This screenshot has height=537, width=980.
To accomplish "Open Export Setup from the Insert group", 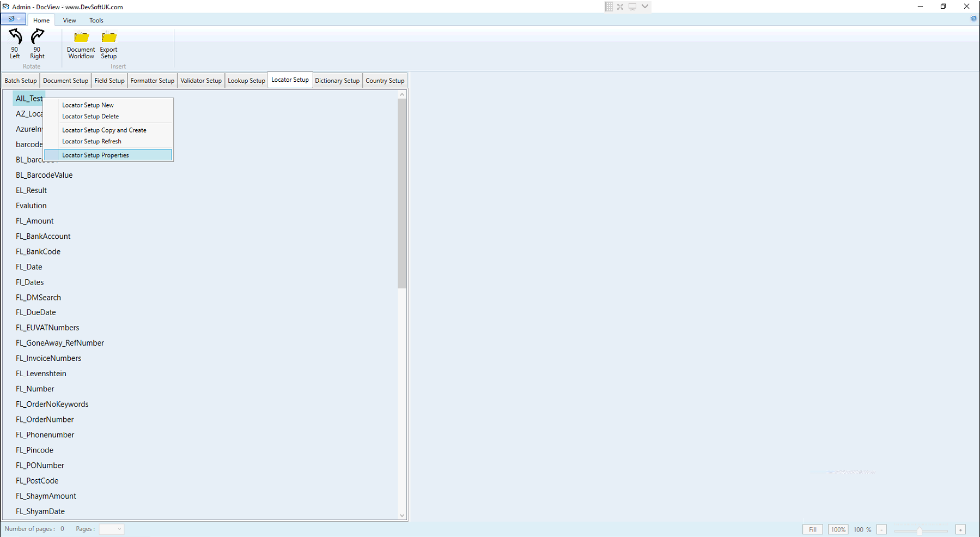I will (x=108, y=44).
